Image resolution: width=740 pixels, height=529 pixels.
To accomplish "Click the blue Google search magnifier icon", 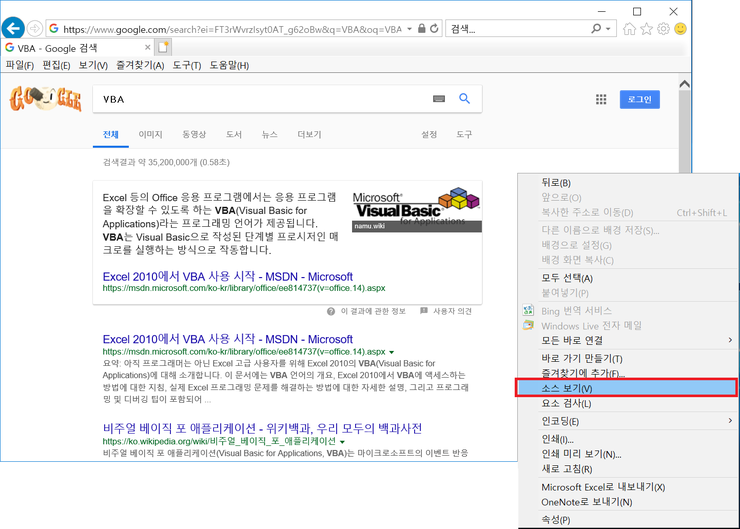I will (x=464, y=99).
